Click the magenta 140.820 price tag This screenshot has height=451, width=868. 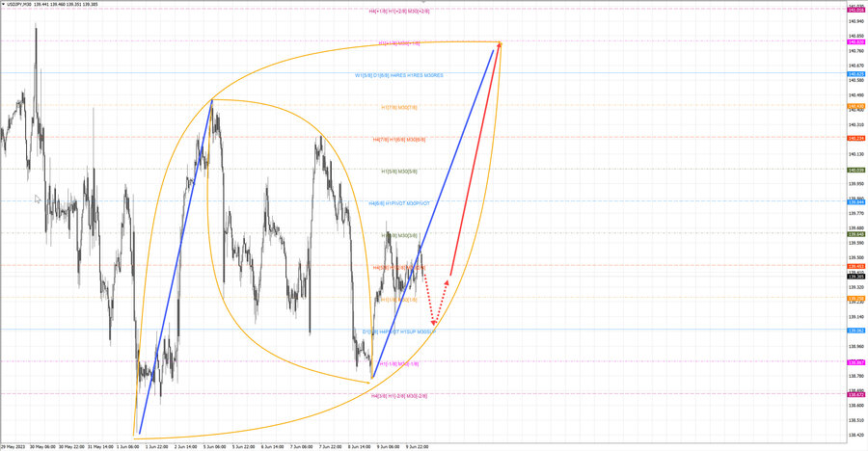855,42
